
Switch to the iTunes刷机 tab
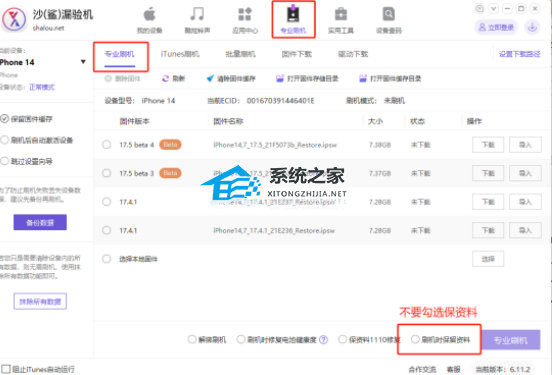[x=180, y=54]
